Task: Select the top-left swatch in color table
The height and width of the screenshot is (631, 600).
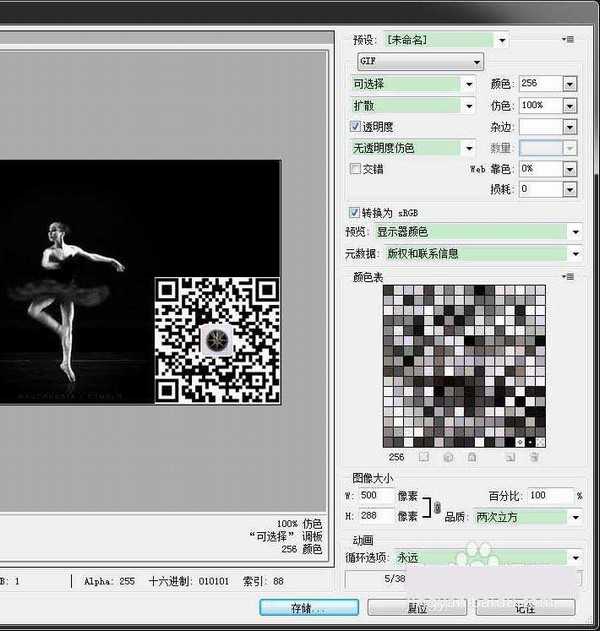Action: (x=390, y=292)
